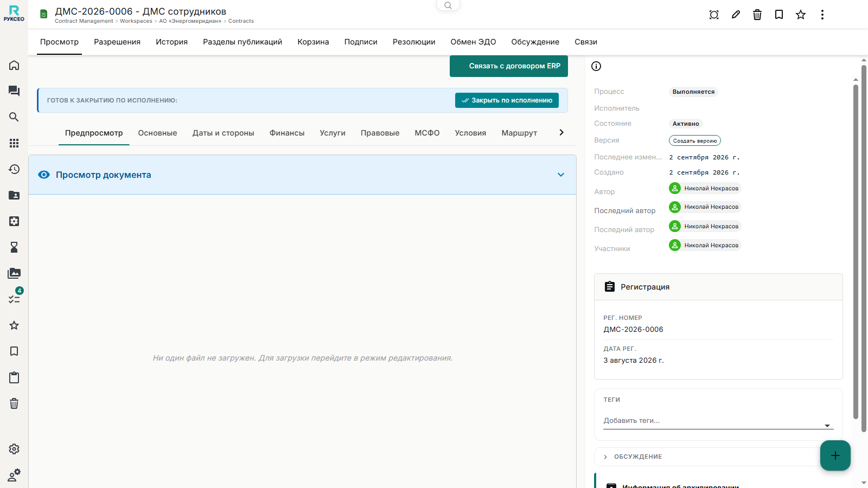Click the РУКСЕО logo

click(14, 14)
